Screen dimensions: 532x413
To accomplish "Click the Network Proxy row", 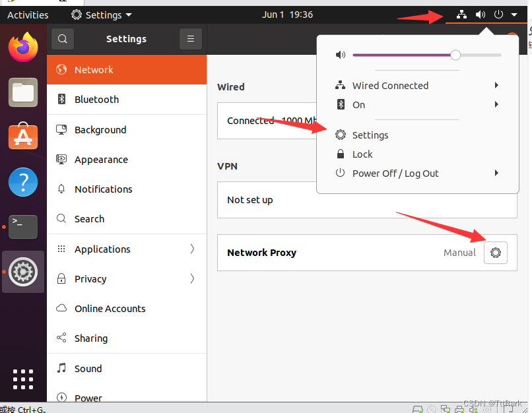I will pyautogui.click(x=367, y=253).
